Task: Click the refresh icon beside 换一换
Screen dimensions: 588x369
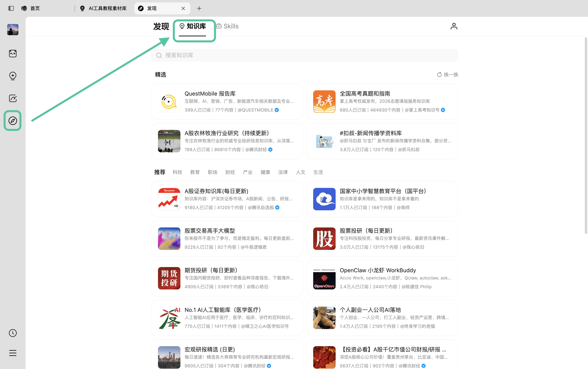Action: click(439, 75)
